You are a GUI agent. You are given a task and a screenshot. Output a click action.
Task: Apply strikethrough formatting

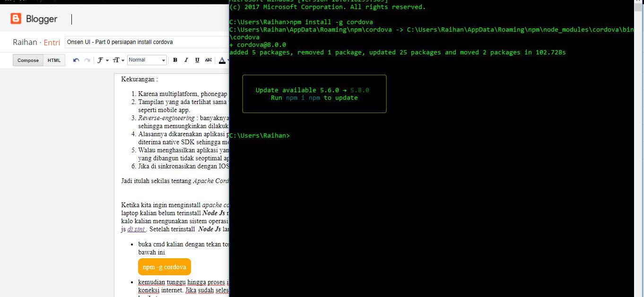pos(209,60)
